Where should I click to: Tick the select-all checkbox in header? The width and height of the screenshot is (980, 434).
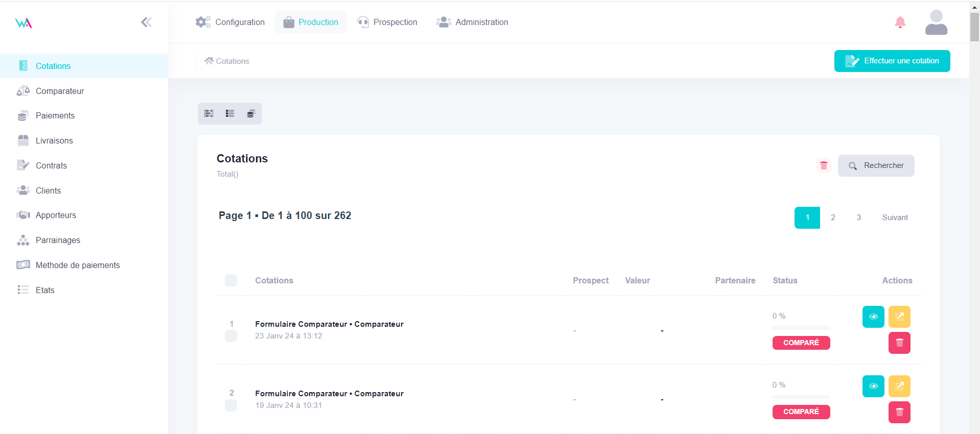click(x=231, y=280)
